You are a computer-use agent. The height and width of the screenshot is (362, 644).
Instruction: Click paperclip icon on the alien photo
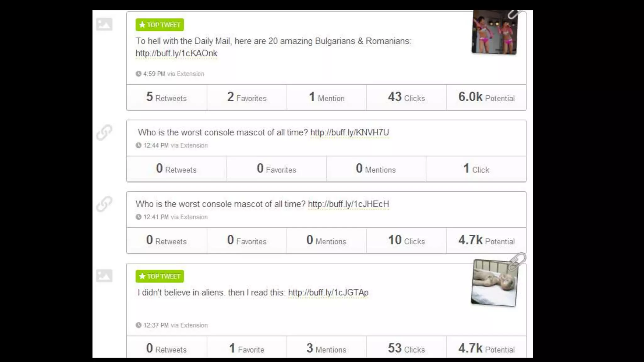[x=517, y=261]
